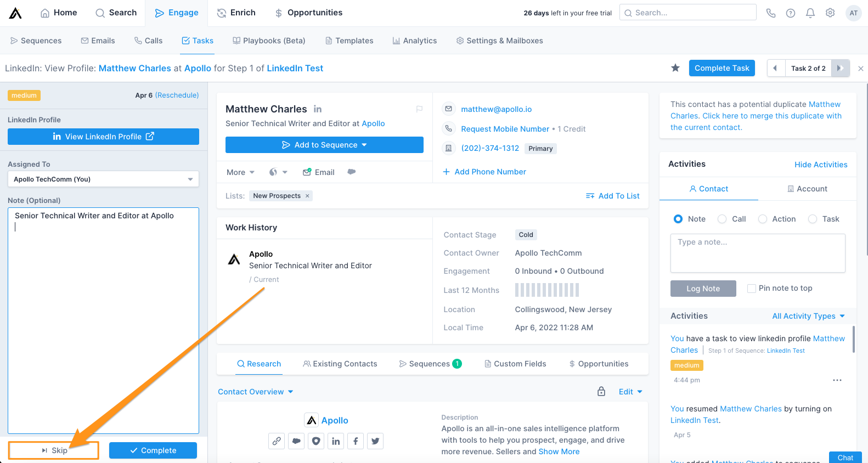This screenshot has height=463, width=868.
Task: Select the Call radio button
Action: point(722,219)
